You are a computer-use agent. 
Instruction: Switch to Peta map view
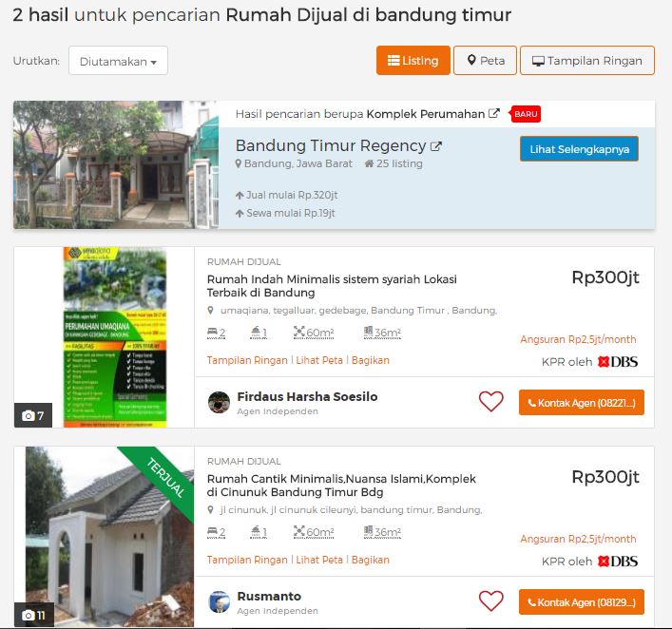[485, 61]
